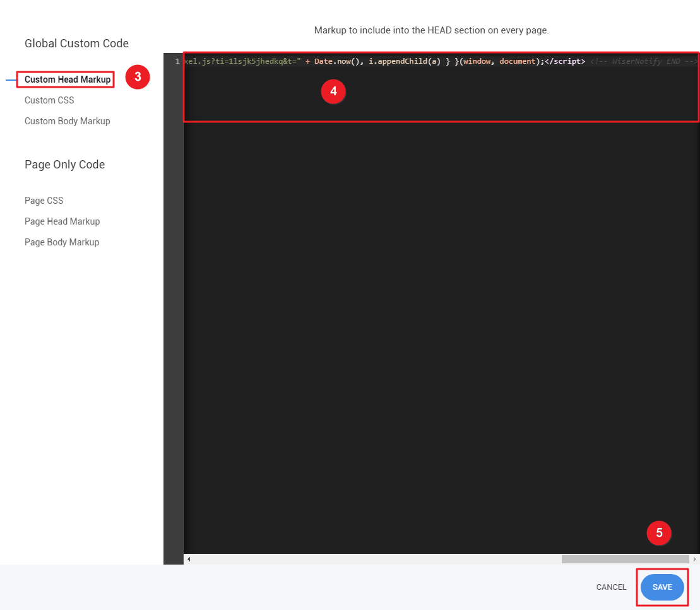
Task: Click the HEAD section description text
Action: coord(431,30)
